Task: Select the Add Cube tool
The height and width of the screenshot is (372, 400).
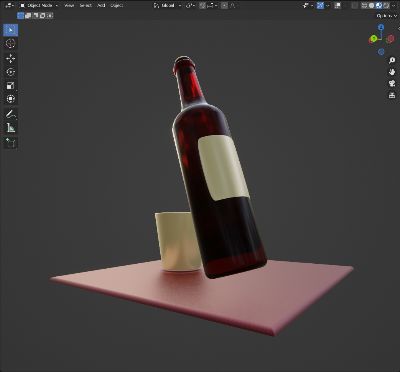Action: point(11,143)
